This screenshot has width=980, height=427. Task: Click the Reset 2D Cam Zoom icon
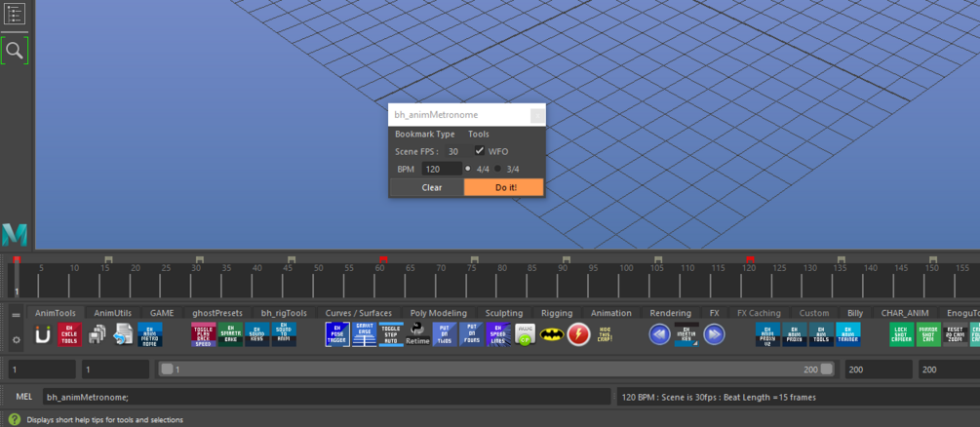point(955,334)
